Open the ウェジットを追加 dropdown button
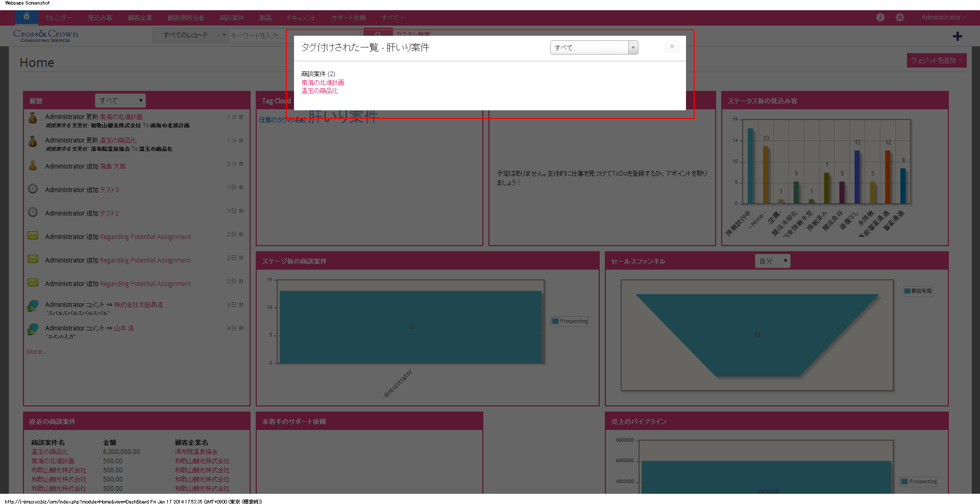Viewport: 980px width, 504px height. click(937, 60)
